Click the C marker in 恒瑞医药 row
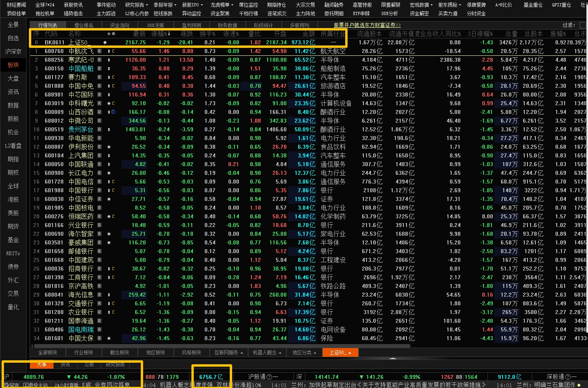This screenshot has width=588, height=388. [x=113, y=217]
